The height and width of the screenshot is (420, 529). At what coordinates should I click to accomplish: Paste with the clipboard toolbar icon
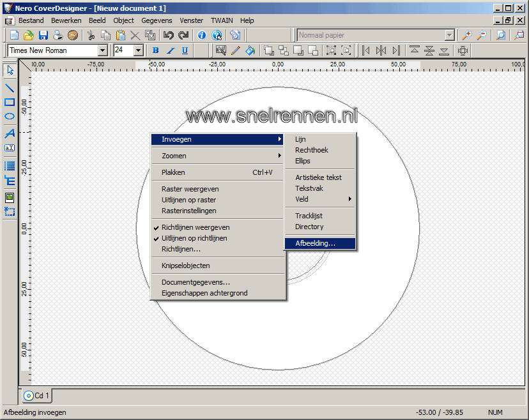coord(121,35)
